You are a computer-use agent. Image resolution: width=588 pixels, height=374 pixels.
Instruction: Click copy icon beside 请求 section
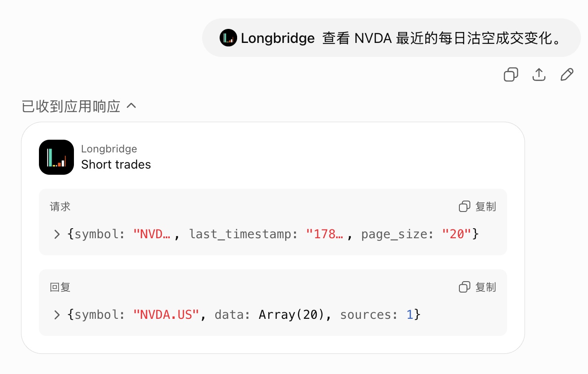click(464, 207)
